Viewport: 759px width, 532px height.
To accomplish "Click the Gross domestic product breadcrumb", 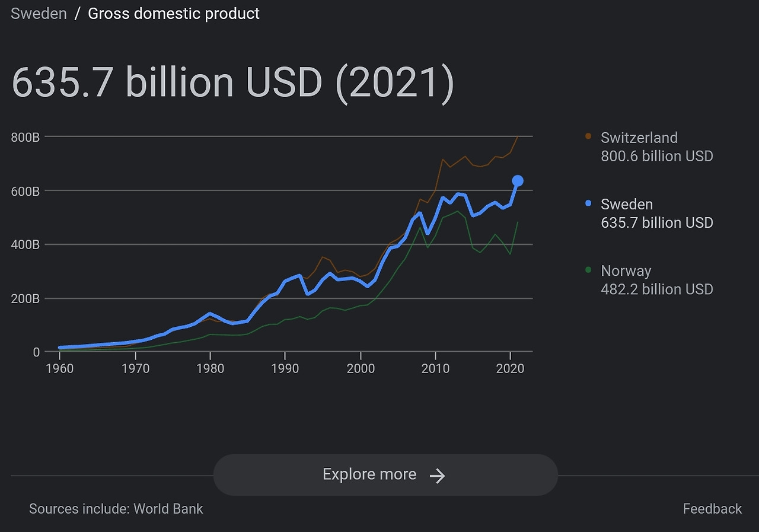I will pyautogui.click(x=173, y=14).
